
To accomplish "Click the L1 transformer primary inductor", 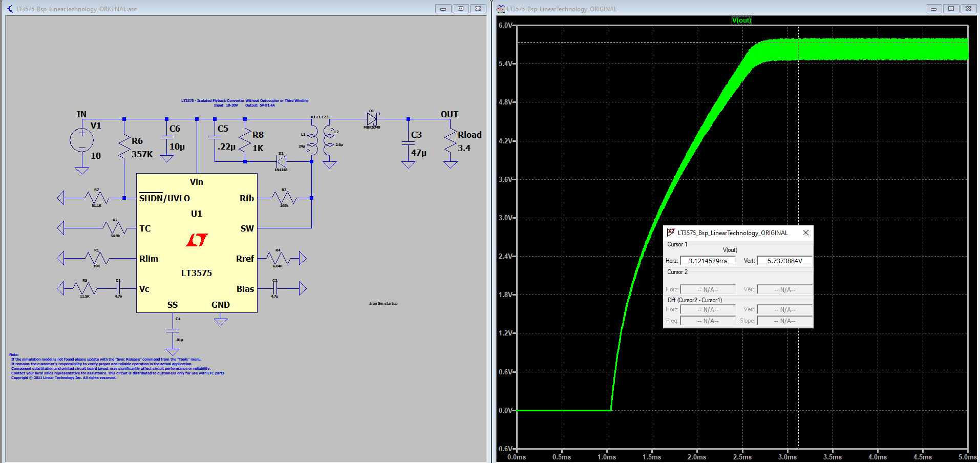I will click(312, 140).
